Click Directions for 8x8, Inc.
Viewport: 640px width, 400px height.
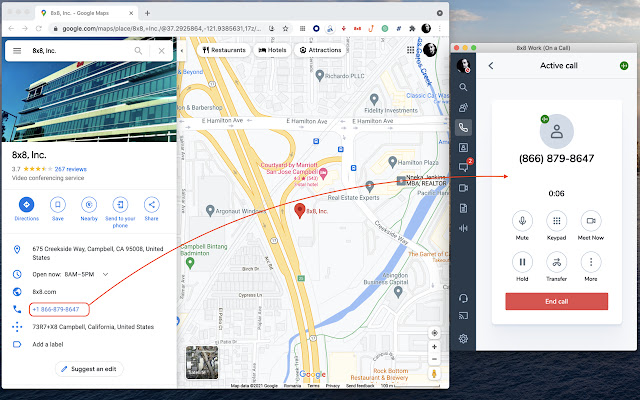(x=27, y=204)
